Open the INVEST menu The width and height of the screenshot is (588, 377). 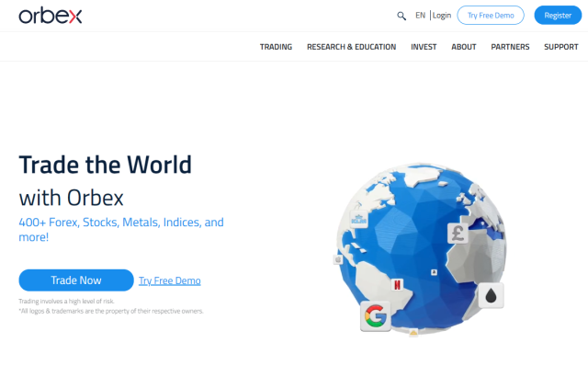(424, 47)
